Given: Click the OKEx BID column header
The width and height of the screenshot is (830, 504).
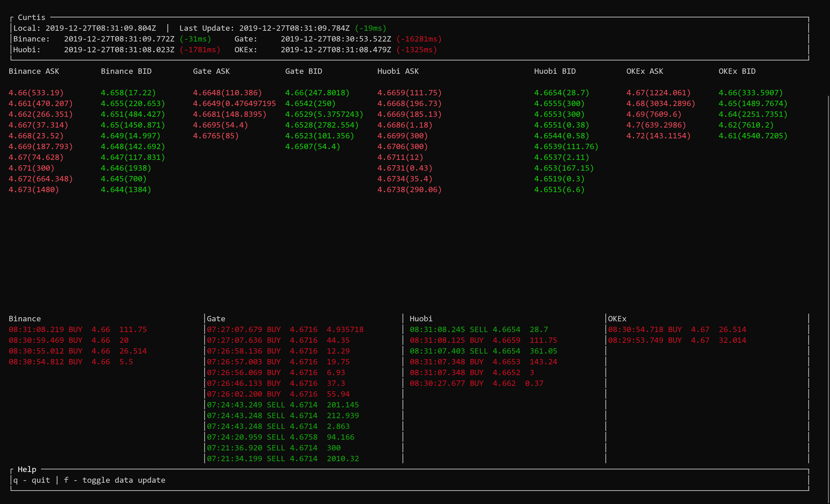Looking at the screenshot, I should (x=737, y=71).
